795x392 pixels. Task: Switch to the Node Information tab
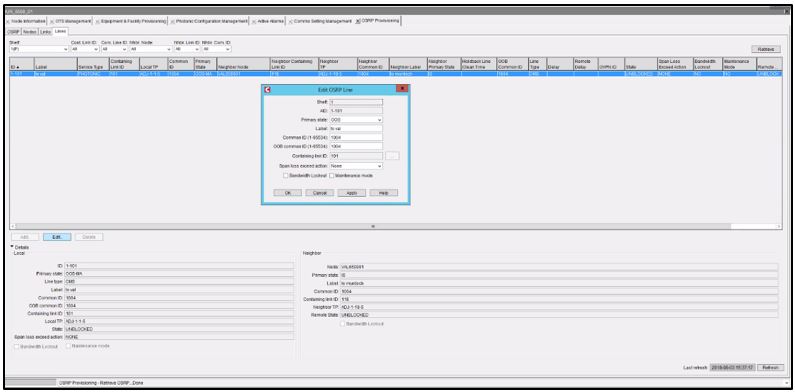coord(29,21)
